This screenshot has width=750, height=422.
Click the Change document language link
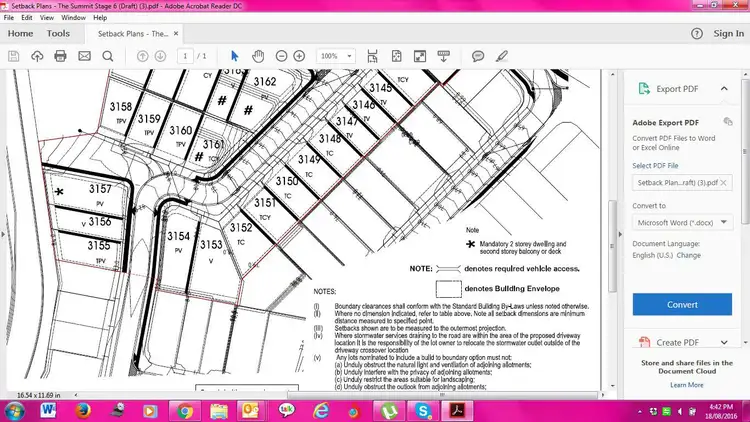pyautogui.click(x=689, y=255)
